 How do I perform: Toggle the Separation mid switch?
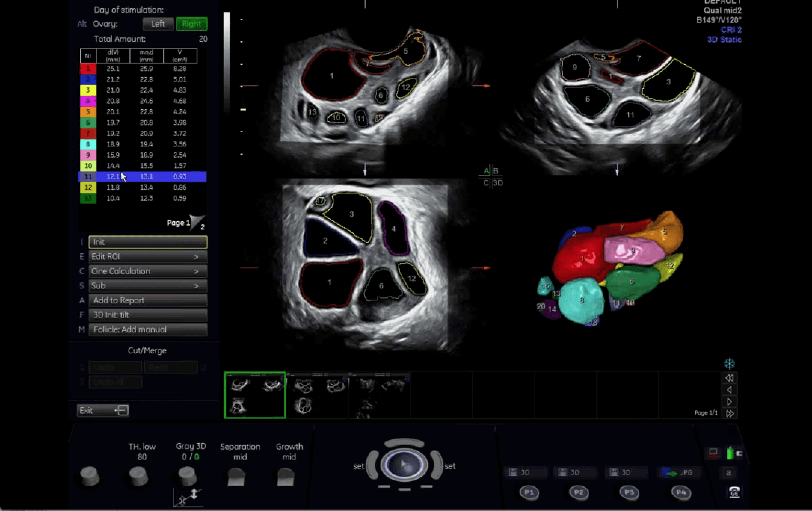tap(236, 478)
